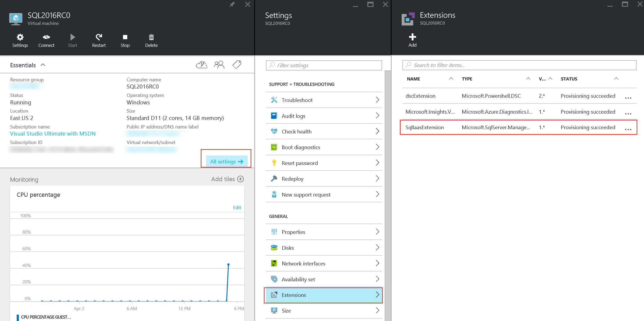Click the Boot diagnostics icon
The image size is (644, 321).
[x=274, y=147]
